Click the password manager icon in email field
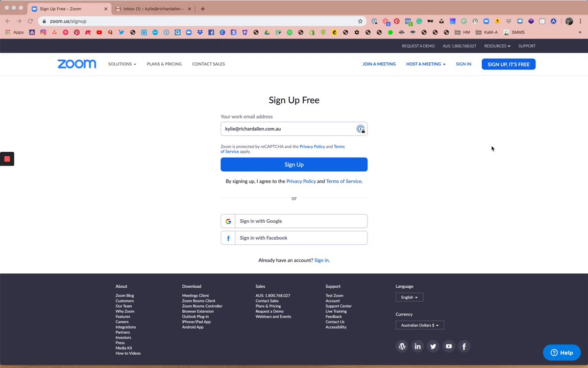The height and width of the screenshot is (368, 588). pyautogui.click(x=360, y=129)
